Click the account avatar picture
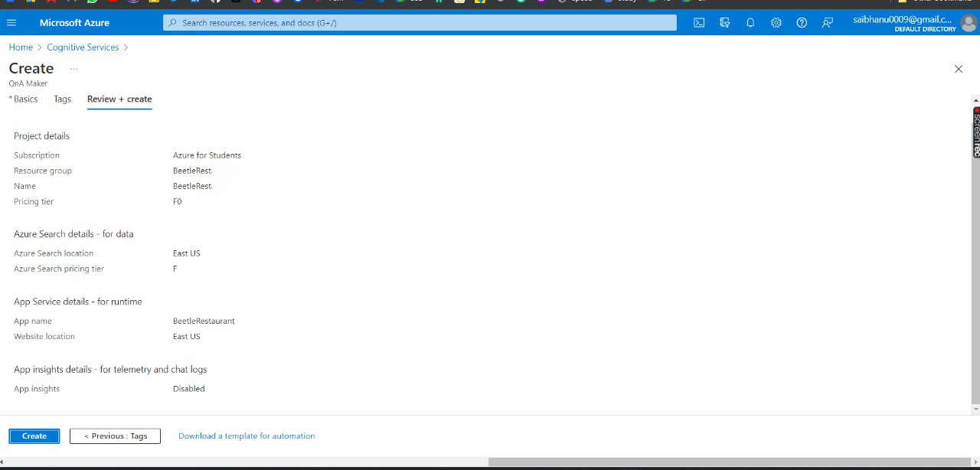The height and width of the screenshot is (470, 980). (x=969, y=23)
